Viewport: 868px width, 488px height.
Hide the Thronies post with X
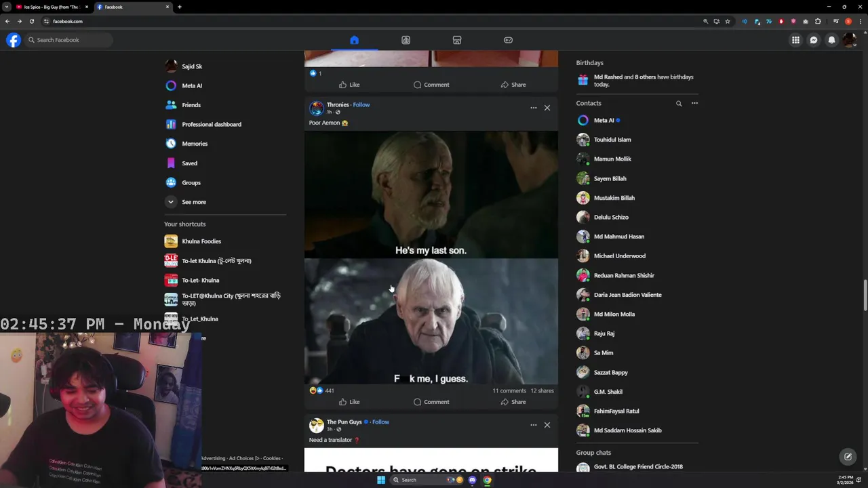click(547, 108)
